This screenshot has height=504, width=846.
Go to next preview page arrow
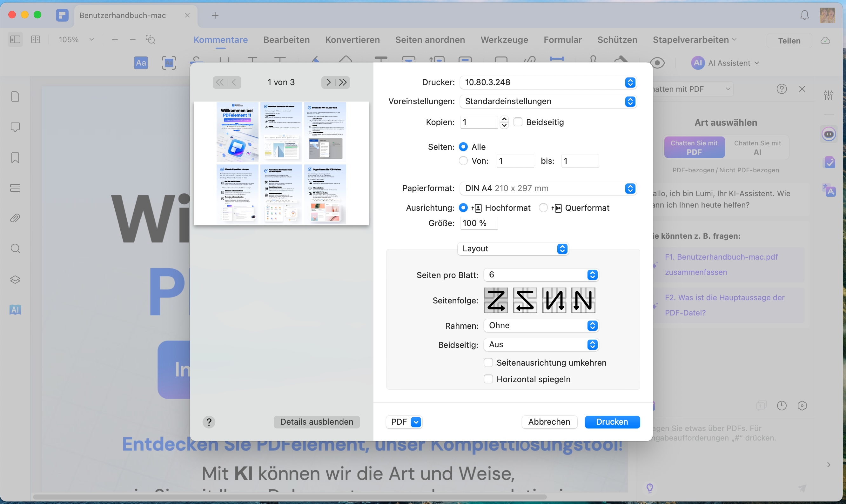tap(328, 83)
